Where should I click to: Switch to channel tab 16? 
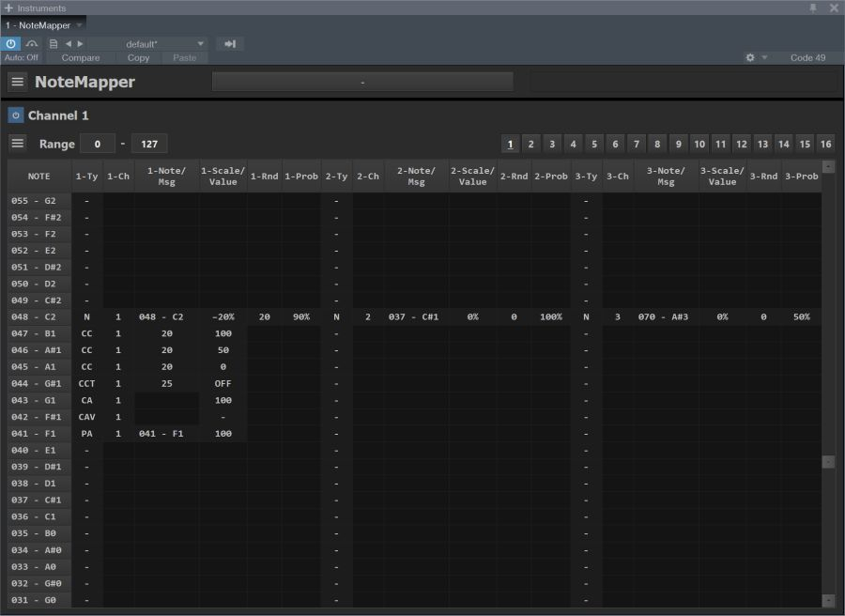(x=825, y=145)
